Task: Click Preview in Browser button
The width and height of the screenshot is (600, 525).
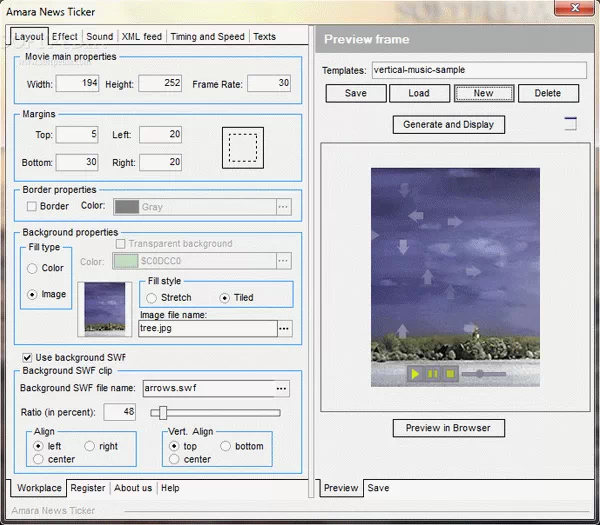Action: tap(448, 428)
